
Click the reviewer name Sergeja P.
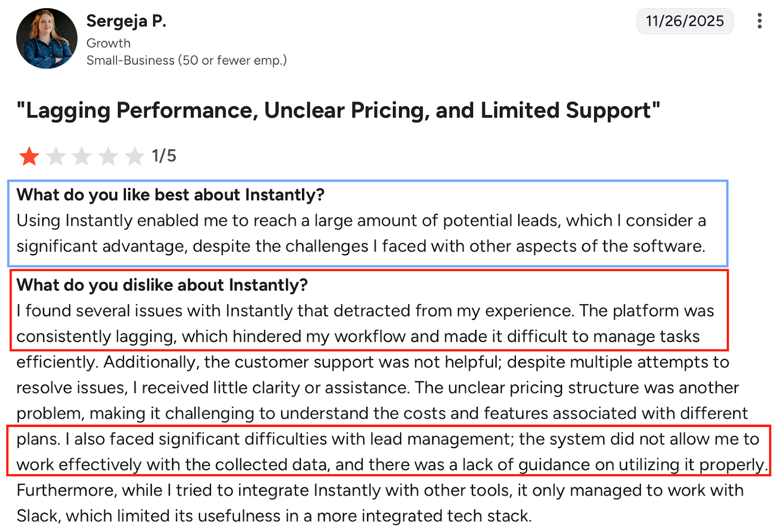tap(126, 21)
